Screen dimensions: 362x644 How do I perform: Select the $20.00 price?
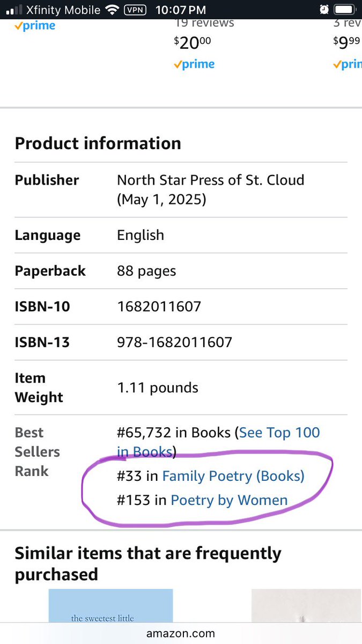tap(192, 42)
